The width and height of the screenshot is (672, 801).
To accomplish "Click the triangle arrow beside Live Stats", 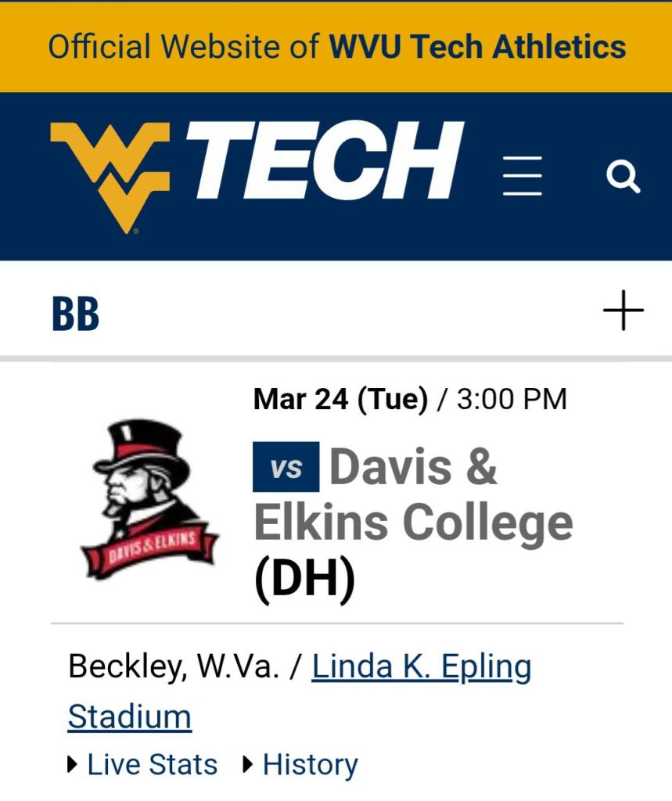I will [73, 764].
